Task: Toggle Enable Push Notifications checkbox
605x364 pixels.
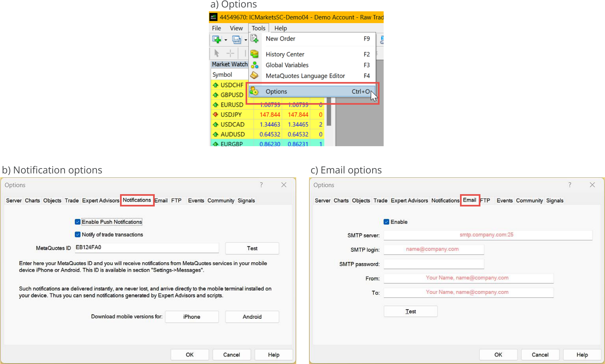Action: click(x=78, y=222)
